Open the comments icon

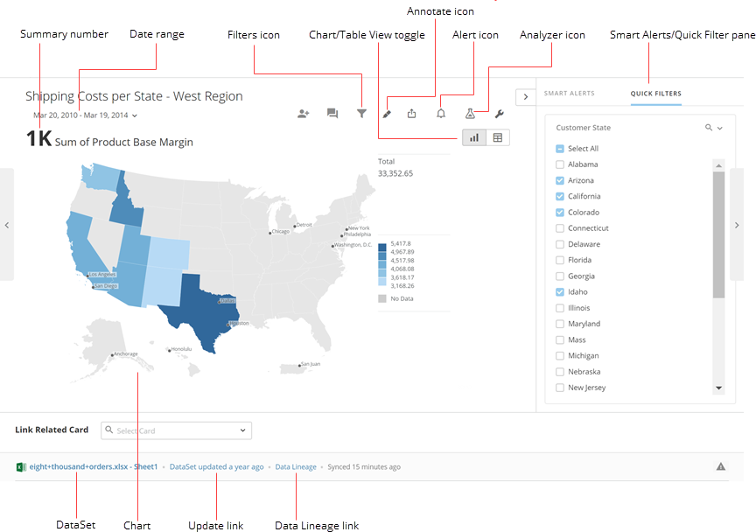(x=332, y=113)
